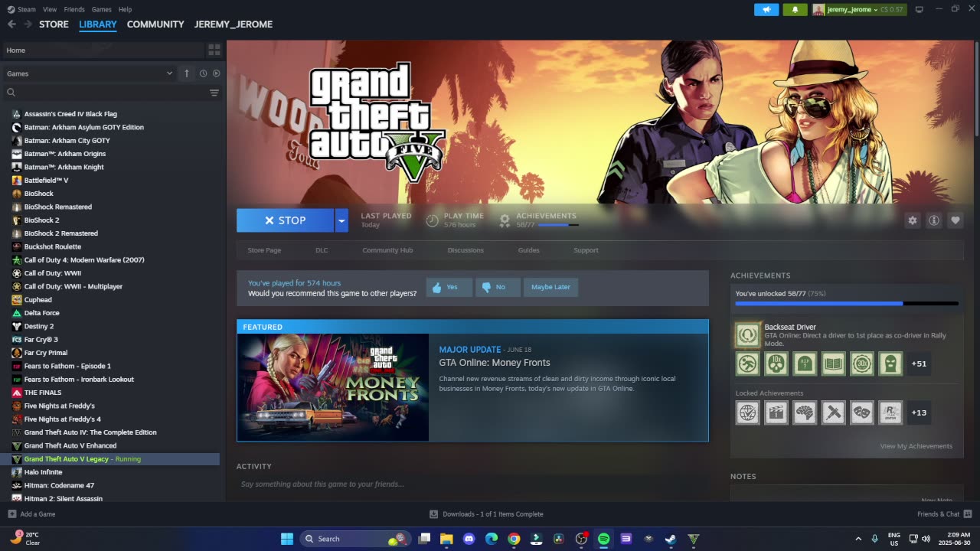Toggle show ready-to-play games filter

[x=216, y=73]
